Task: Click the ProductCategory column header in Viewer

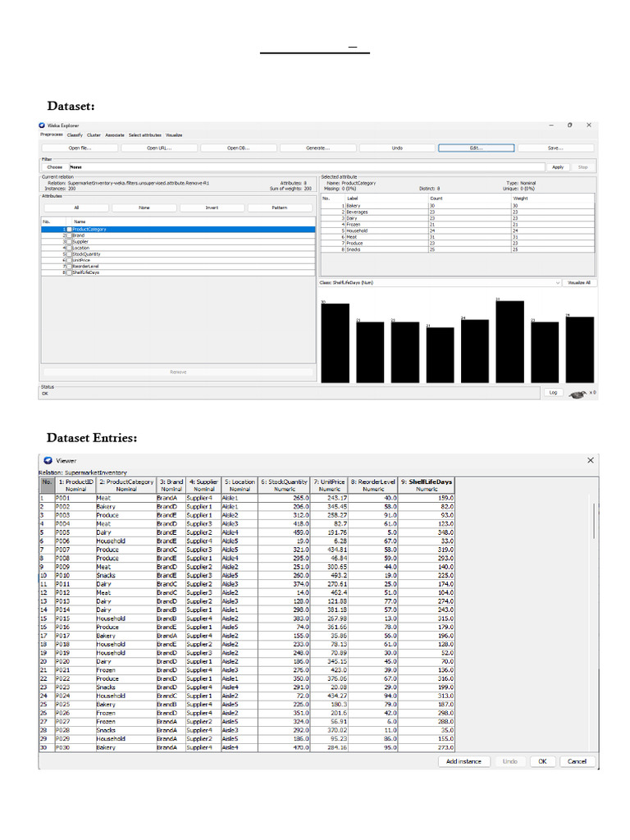Action: [x=126, y=486]
